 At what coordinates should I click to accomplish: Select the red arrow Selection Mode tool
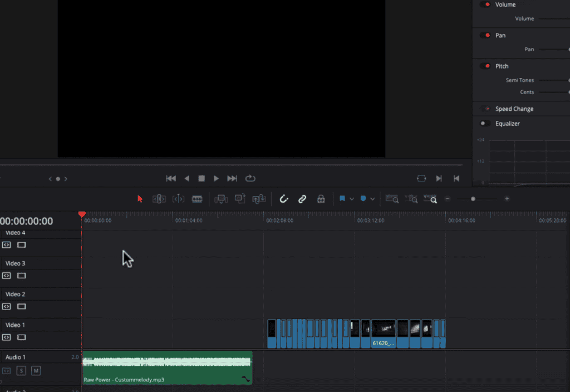pyautogui.click(x=140, y=199)
